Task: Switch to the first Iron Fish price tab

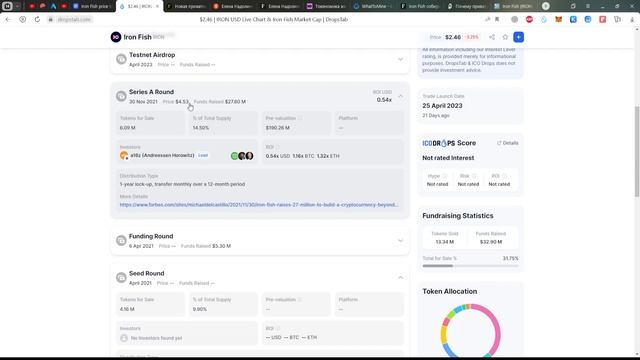Action: (92, 6)
